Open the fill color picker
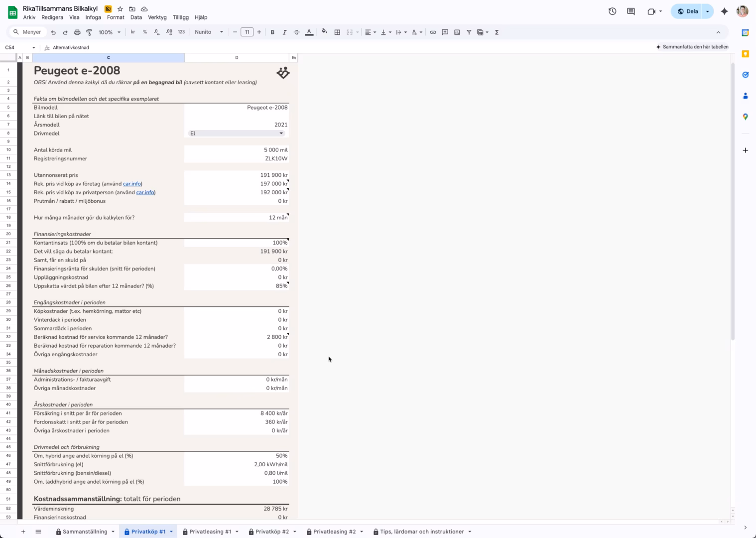The image size is (756, 538). click(x=325, y=32)
